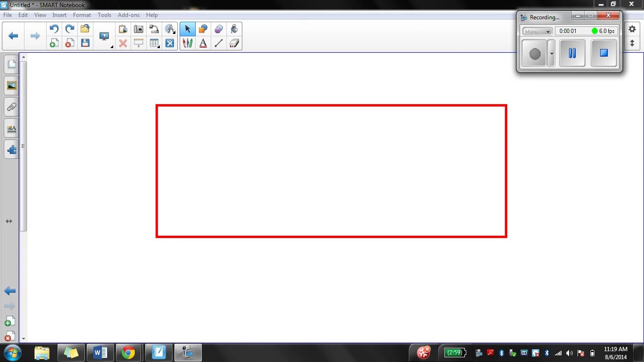Undo the last action
This screenshot has width=644, height=362.
pos(54,29)
